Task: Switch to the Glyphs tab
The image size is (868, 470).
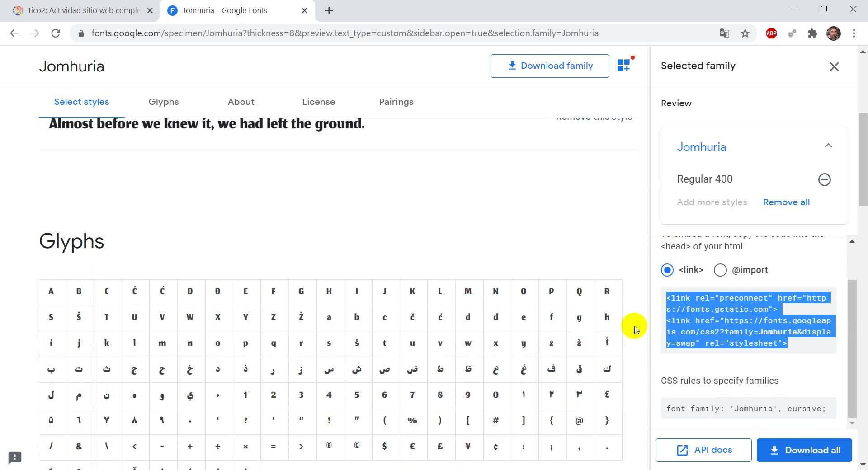Action: 163,102
